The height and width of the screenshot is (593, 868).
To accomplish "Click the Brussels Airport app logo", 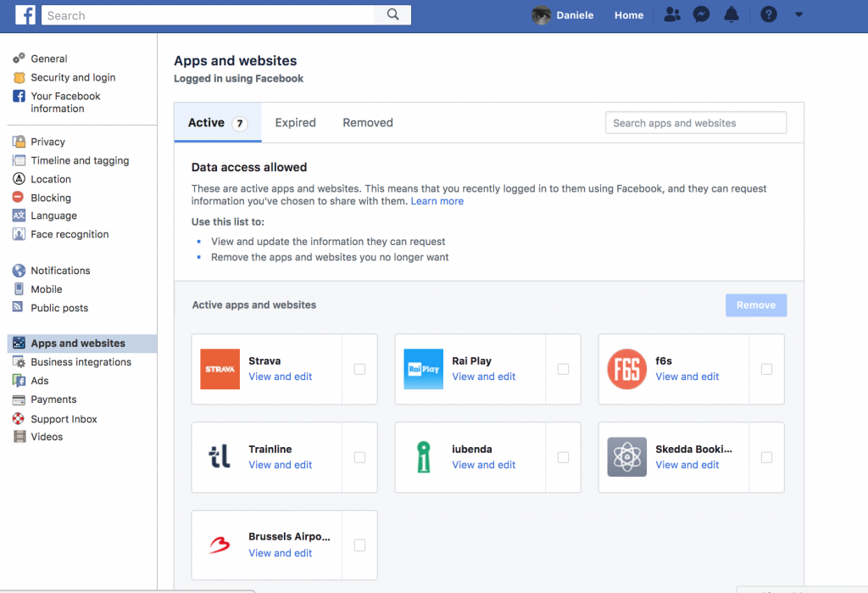I will pos(220,545).
